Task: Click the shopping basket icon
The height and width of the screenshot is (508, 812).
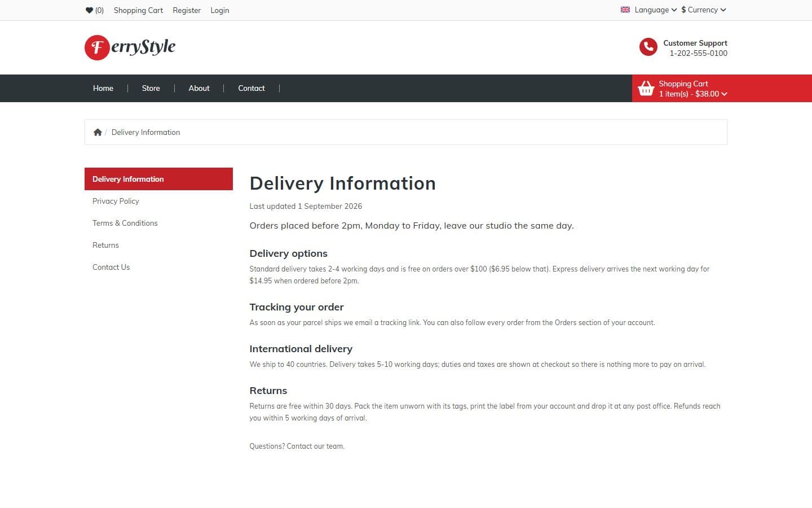Action: [x=646, y=89]
